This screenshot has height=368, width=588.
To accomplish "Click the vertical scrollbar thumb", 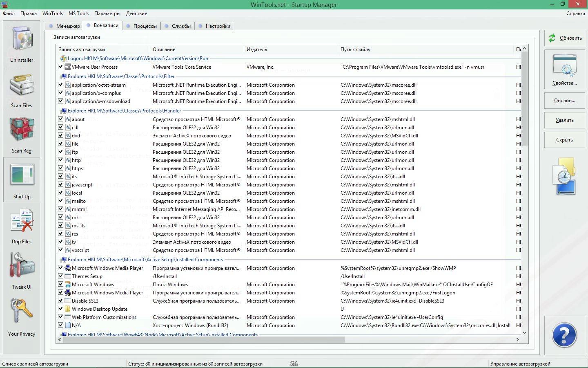I will (x=525, y=98).
